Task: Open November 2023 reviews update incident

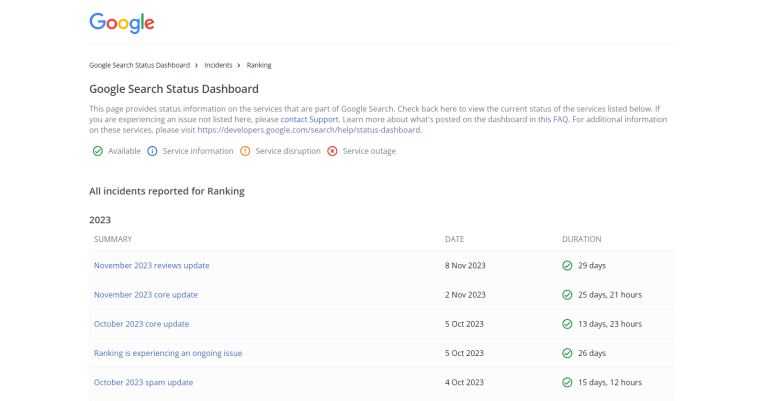Action: (151, 266)
